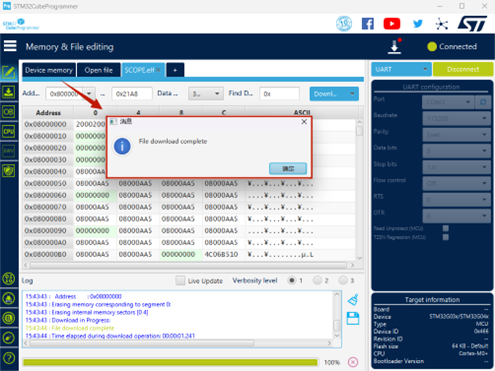Select verbosity level 2
Screen dimensions: 495x371
[x=317, y=280]
